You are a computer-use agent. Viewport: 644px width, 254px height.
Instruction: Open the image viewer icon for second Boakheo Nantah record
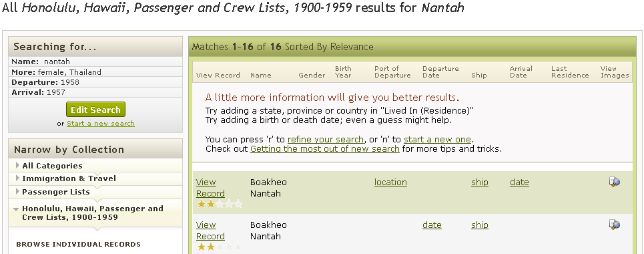pyautogui.click(x=615, y=225)
